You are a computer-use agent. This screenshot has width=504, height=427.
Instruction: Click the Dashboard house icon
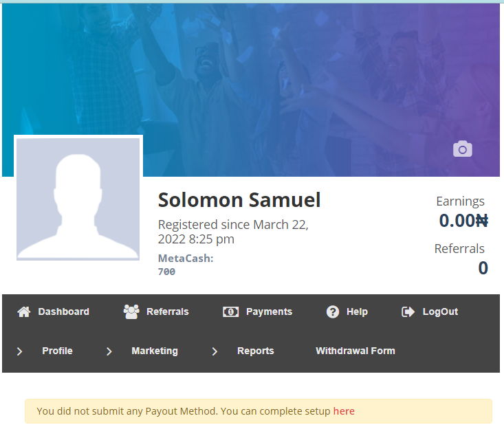click(x=24, y=311)
